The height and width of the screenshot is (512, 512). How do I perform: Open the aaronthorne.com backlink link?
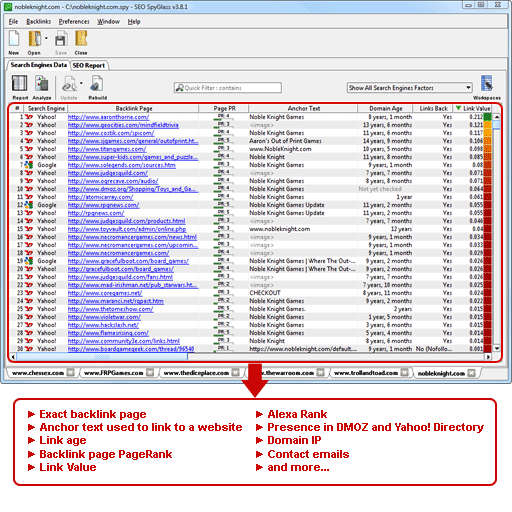(108, 117)
